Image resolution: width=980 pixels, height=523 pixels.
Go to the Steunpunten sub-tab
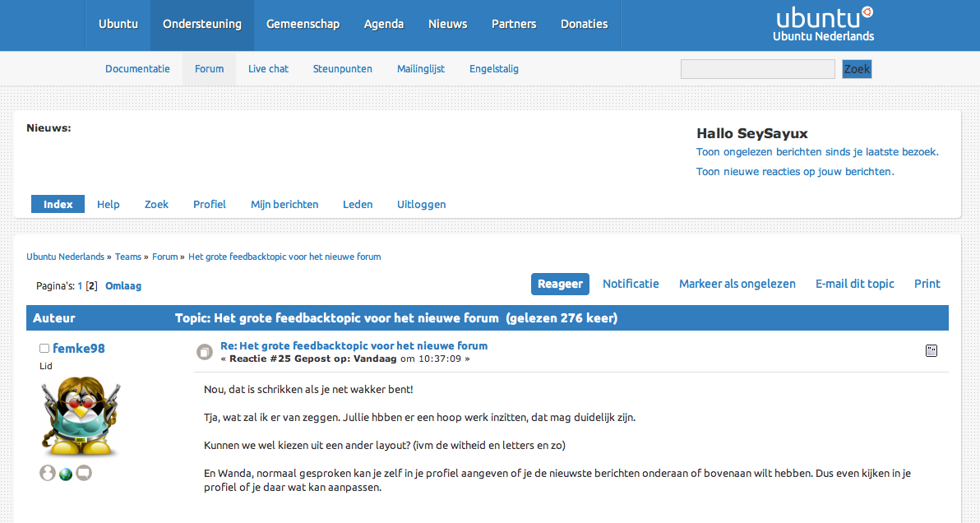tap(343, 69)
